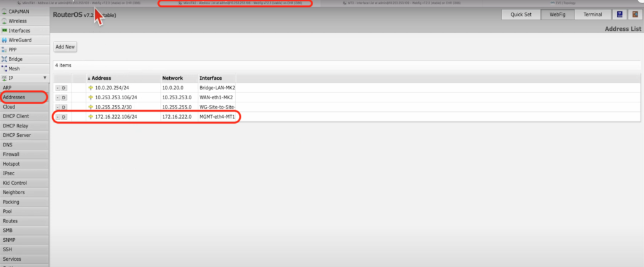Click the PPP icon in sidebar

[x=4, y=49]
